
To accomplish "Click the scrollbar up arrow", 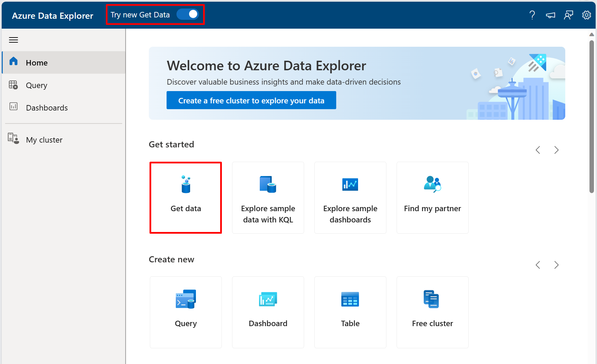I will [x=592, y=34].
